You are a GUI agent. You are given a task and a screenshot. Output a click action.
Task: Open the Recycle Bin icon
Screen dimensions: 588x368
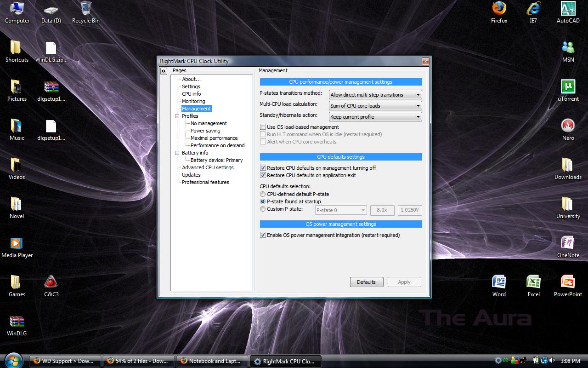(85, 12)
